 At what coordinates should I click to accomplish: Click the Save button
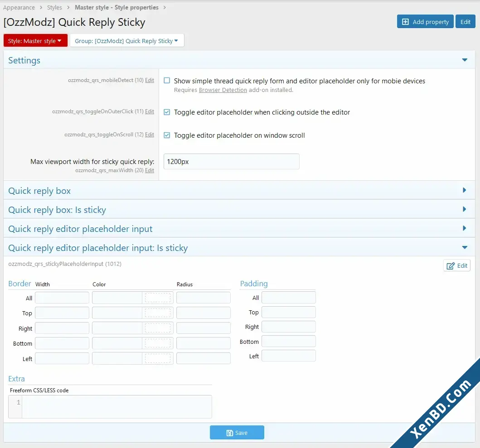[237, 433]
